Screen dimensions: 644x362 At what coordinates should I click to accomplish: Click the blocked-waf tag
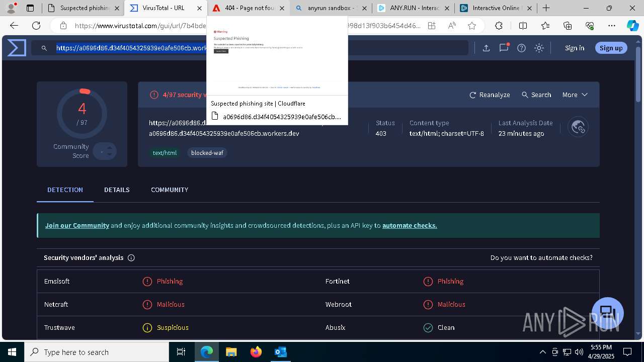[x=207, y=153]
